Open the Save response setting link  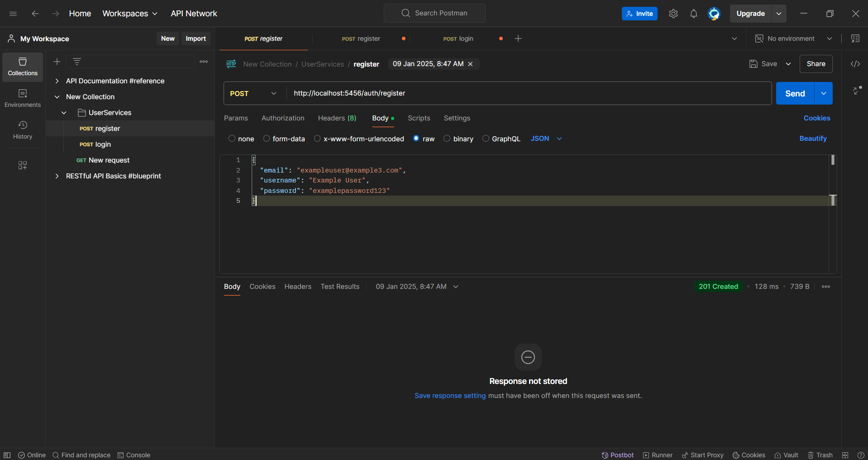pos(450,396)
